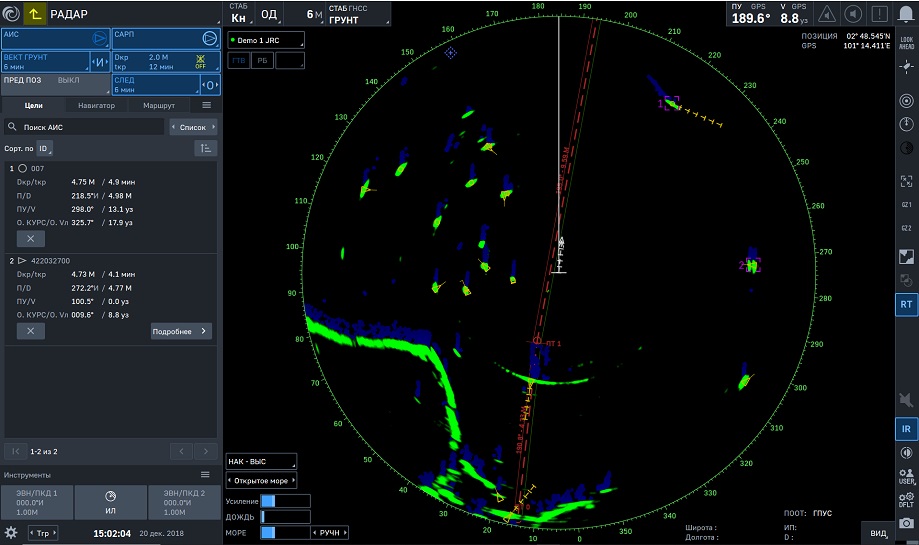The image size is (919, 545).
Task: Adjust the Усиление gain slider
Action: click(x=284, y=501)
